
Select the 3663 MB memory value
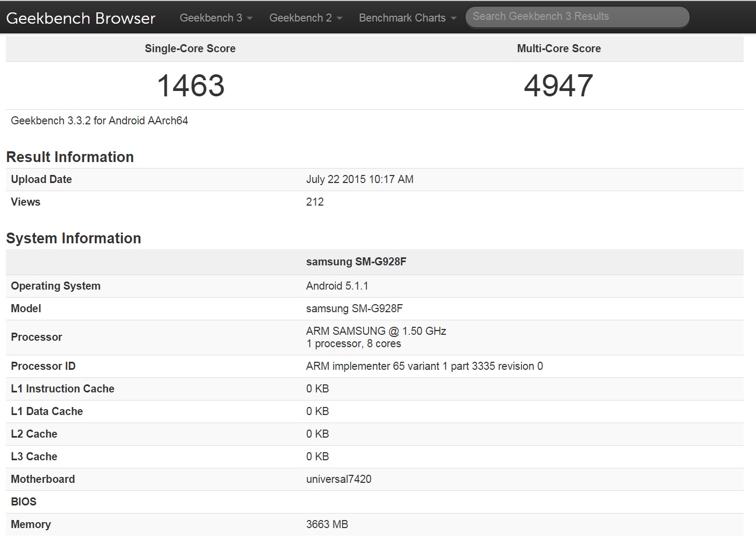point(327,524)
